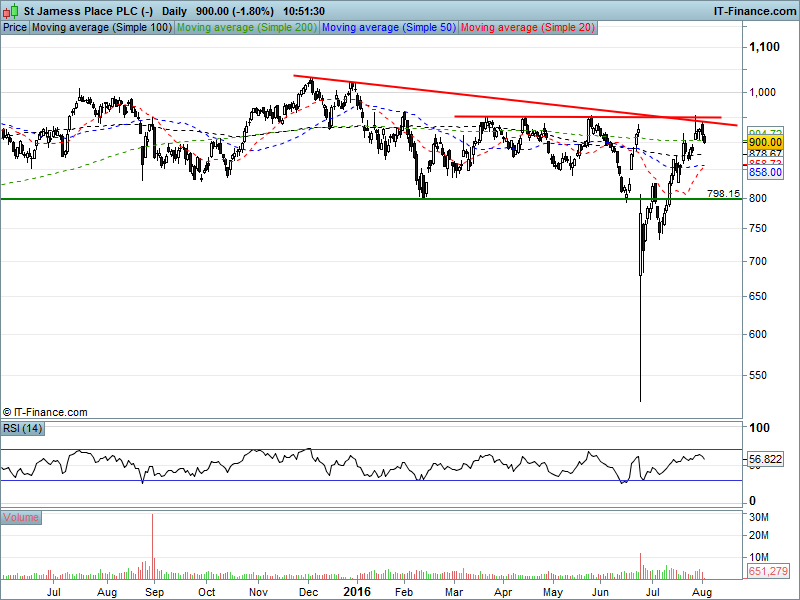Click the Sep label on the time axis
The height and width of the screenshot is (600, 800).
[155, 592]
